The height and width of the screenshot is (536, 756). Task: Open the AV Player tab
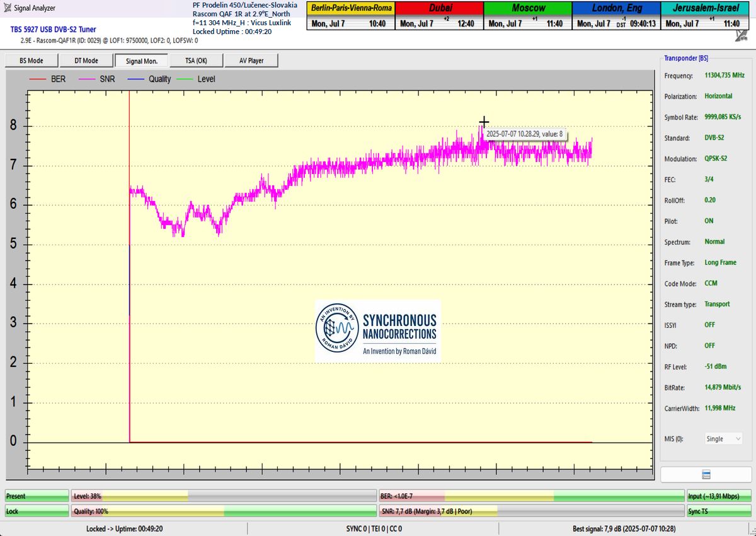click(251, 61)
